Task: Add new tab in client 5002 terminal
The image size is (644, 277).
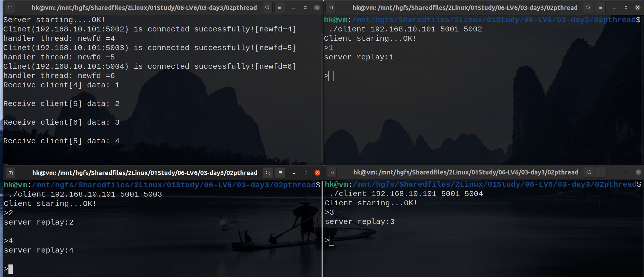Action: coord(331,8)
